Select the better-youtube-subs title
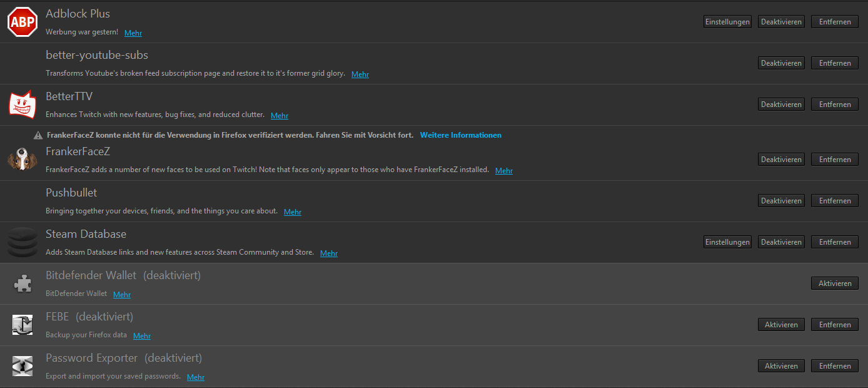This screenshot has width=868, height=388. (97, 56)
